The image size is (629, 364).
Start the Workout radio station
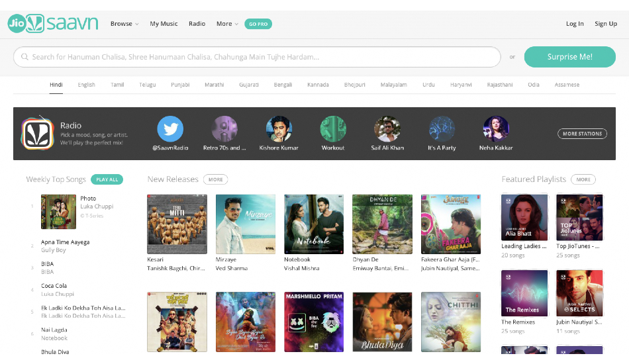pos(333,129)
